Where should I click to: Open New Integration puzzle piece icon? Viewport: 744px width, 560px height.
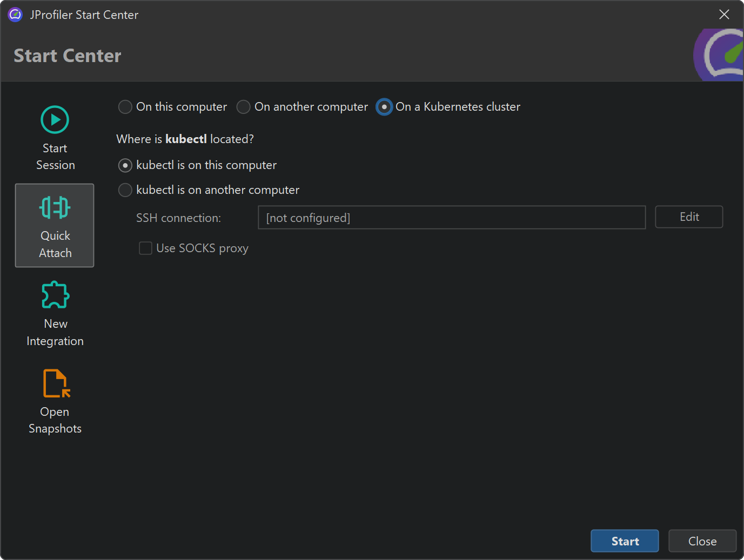point(55,295)
